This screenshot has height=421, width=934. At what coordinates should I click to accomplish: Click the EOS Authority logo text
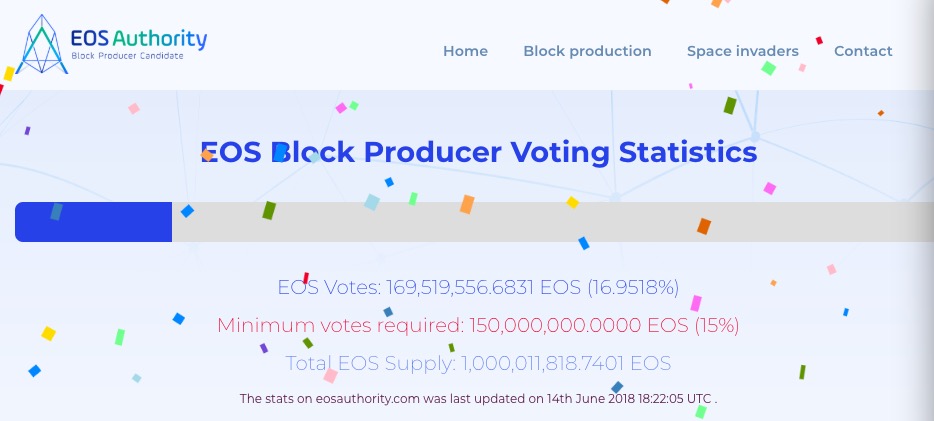(x=139, y=39)
